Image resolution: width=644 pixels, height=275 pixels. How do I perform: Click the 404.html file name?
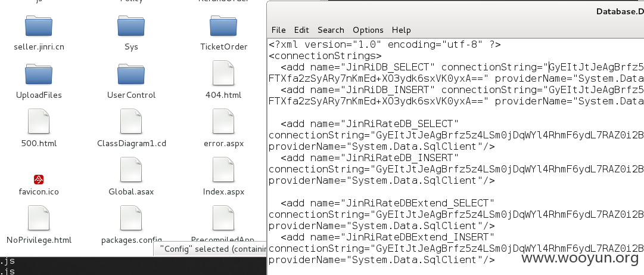coord(223,95)
